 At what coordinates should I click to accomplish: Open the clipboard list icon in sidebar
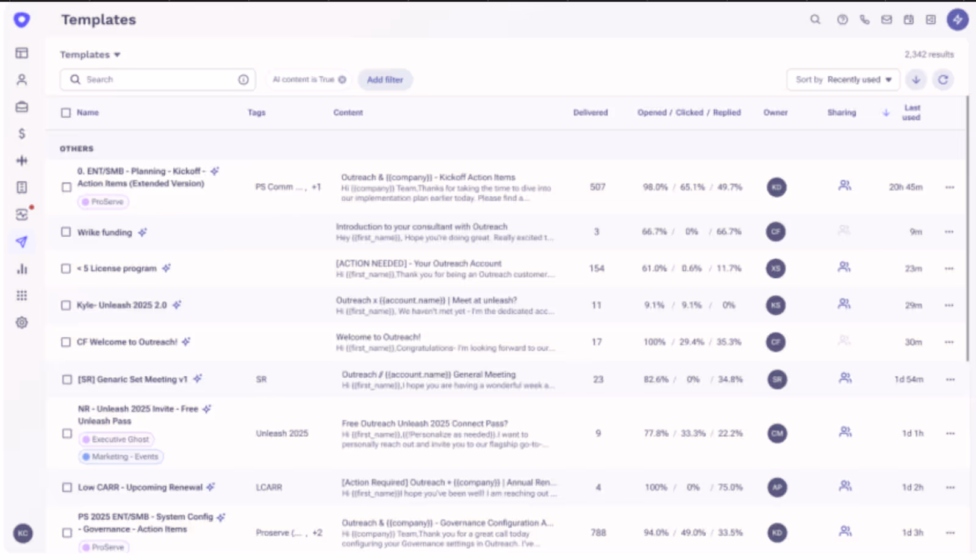tap(22, 187)
